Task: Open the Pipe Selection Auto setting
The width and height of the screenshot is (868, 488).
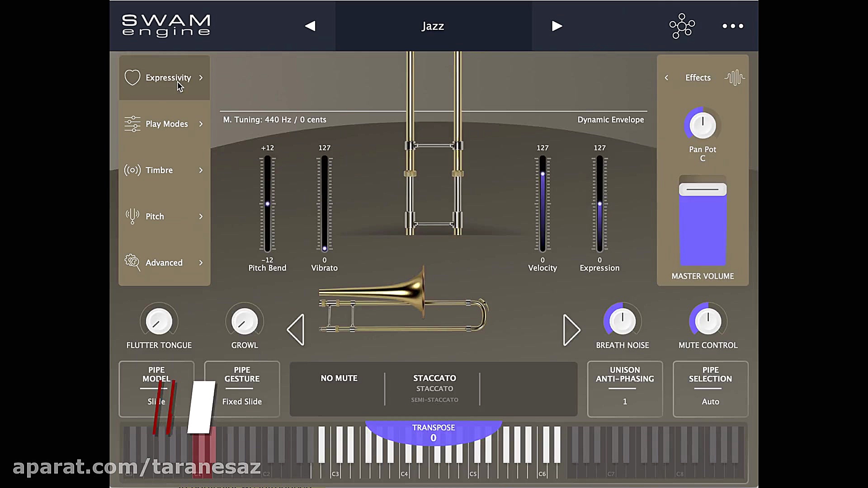Action: pos(710,389)
